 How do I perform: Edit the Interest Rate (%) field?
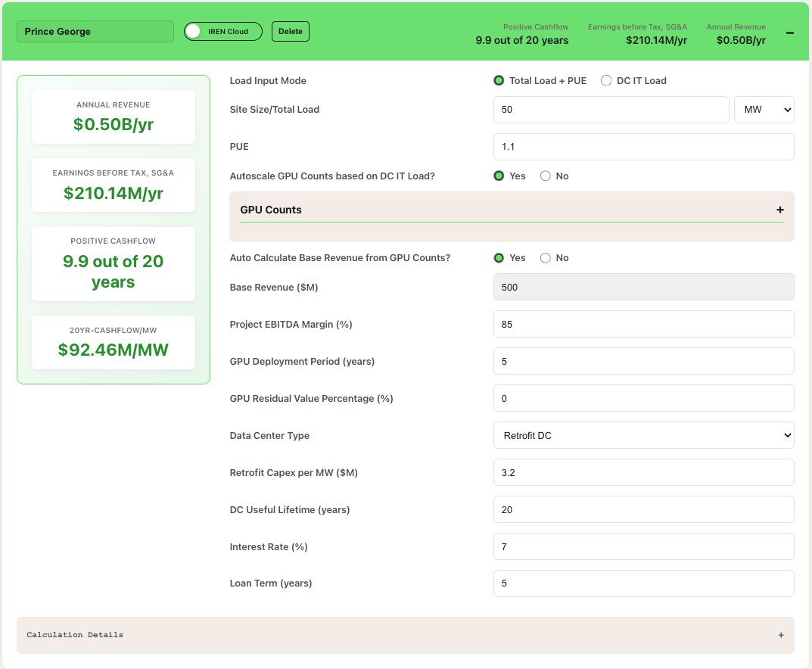point(644,547)
